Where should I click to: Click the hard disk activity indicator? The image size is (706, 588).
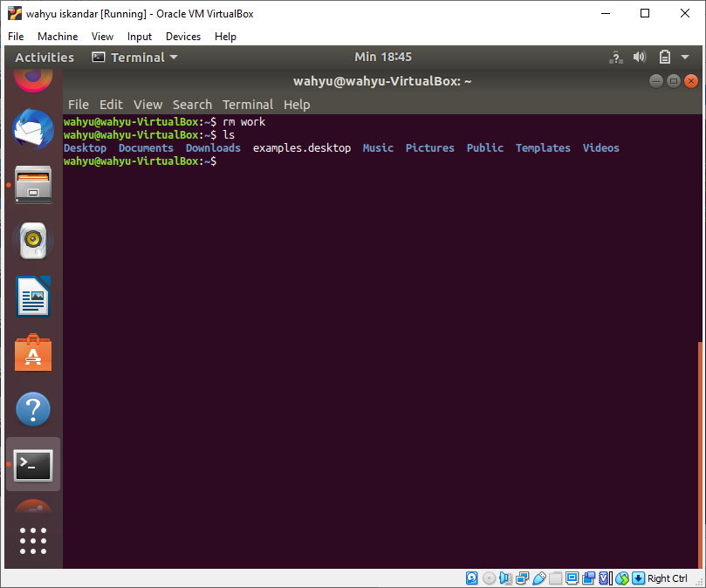pyautogui.click(x=471, y=578)
